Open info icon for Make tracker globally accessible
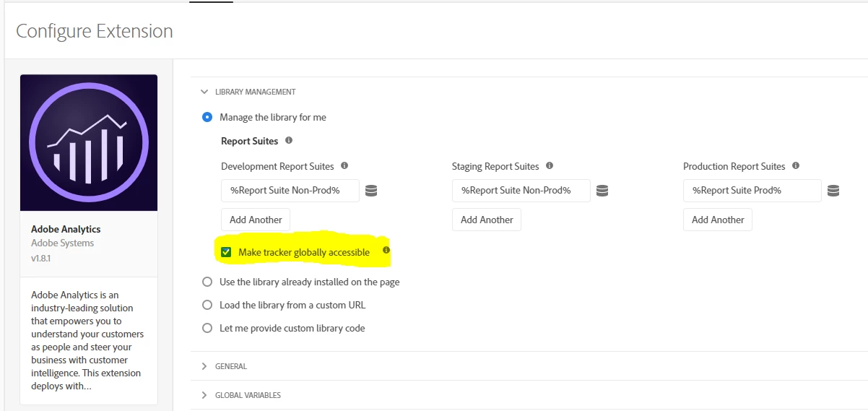 click(386, 251)
